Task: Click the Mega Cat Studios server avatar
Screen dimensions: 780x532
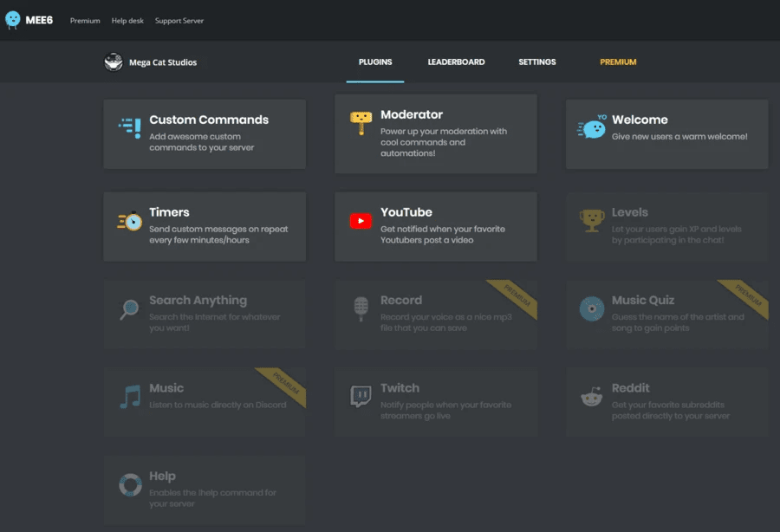Action: [114, 62]
